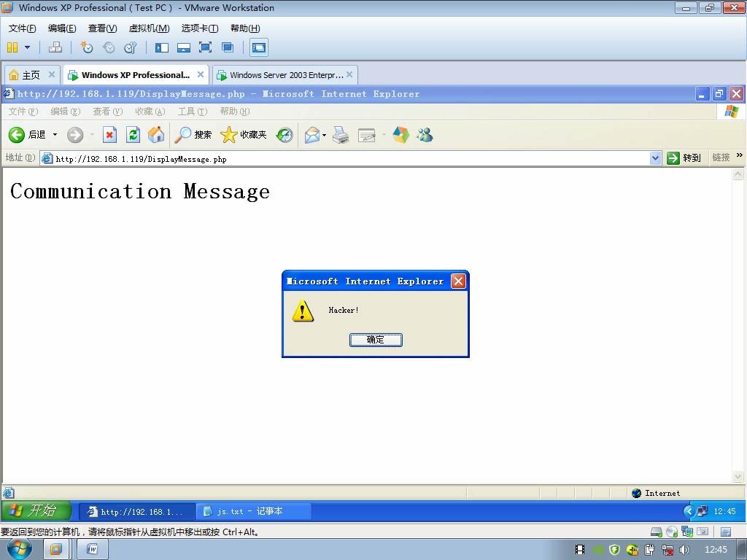Open the VMware 编辑(E) menu
The width and height of the screenshot is (747, 560).
62,28
